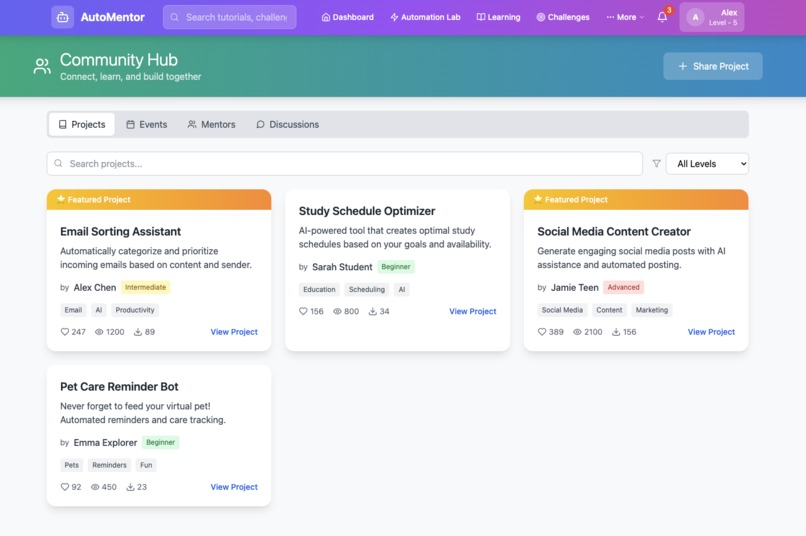This screenshot has height=536, width=806.
Task: Click author name Emma Explorer
Action: [105, 443]
